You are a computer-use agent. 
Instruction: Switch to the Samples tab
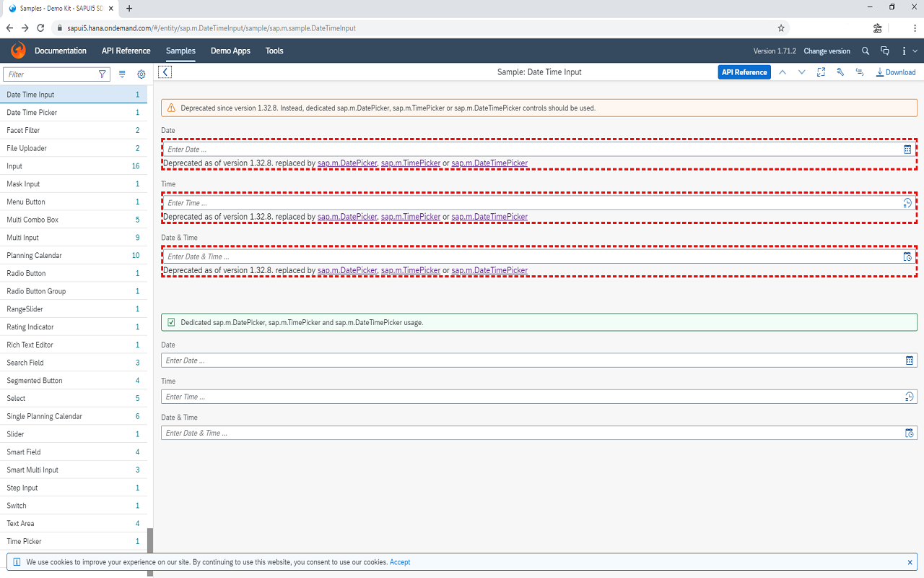180,51
